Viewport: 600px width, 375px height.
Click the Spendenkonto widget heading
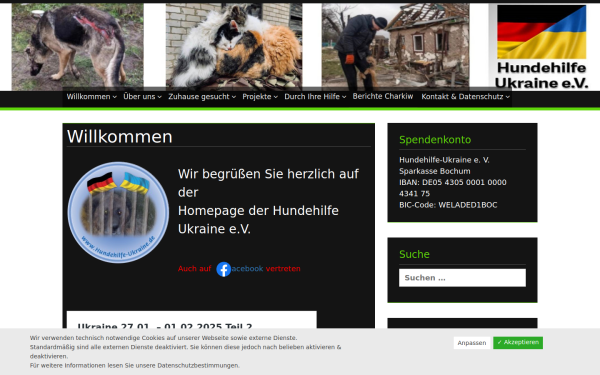click(435, 140)
